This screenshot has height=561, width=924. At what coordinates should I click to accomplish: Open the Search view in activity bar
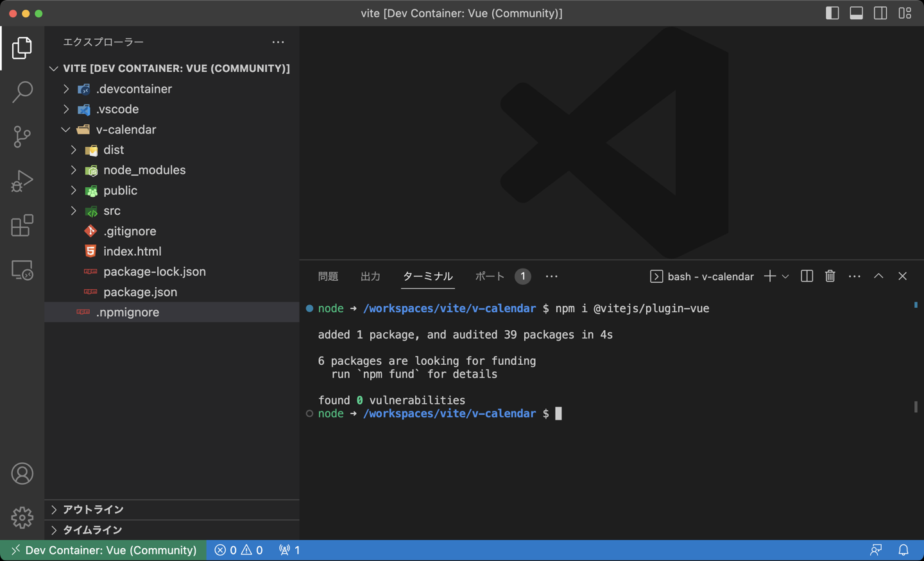[22, 92]
